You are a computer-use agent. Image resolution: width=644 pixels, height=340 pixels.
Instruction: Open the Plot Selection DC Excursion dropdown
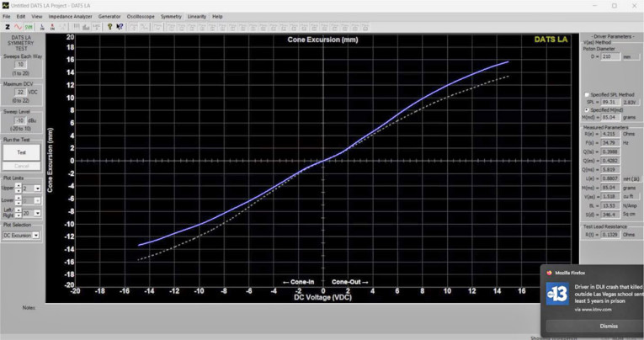(36, 235)
